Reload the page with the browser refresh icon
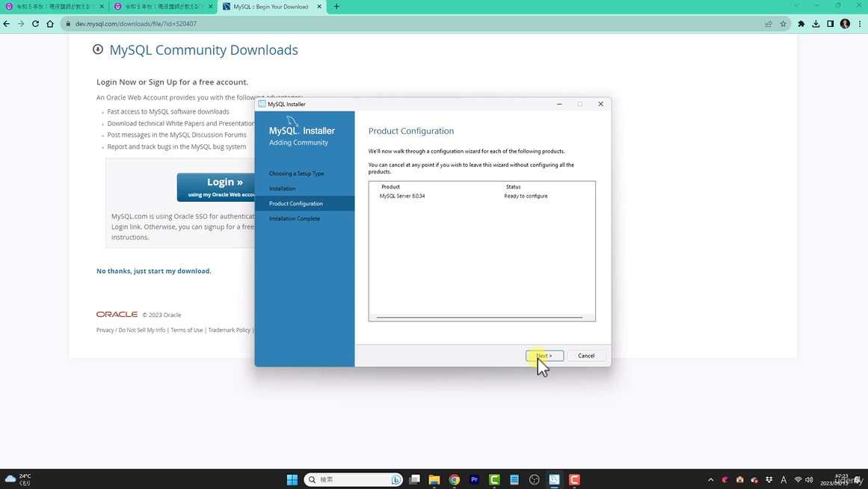Image resolution: width=868 pixels, height=489 pixels. [35, 24]
